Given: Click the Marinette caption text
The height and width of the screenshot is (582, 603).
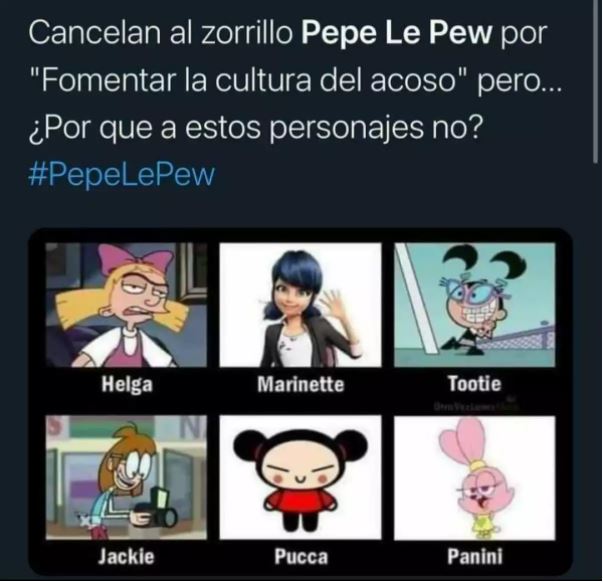Looking at the screenshot, I should pos(300,384).
